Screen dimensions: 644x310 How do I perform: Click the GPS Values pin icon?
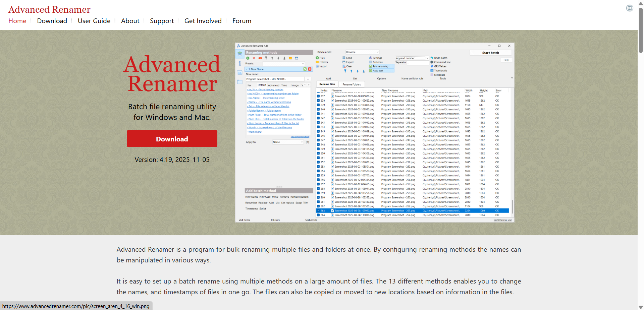432,66
